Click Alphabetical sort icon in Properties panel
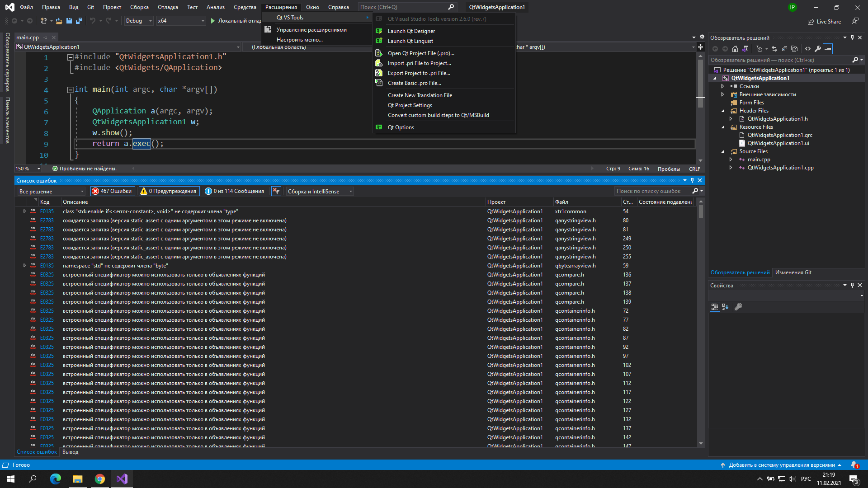 [x=725, y=307]
